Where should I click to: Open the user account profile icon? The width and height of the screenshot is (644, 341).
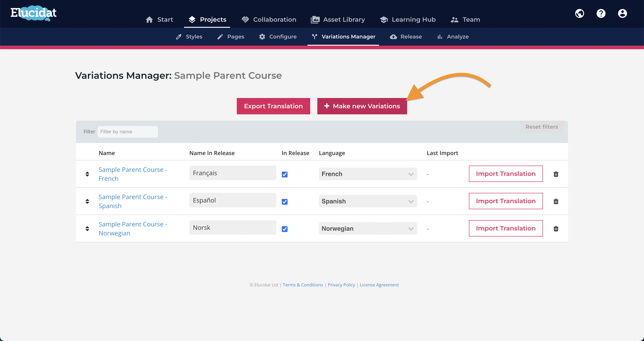click(623, 13)
